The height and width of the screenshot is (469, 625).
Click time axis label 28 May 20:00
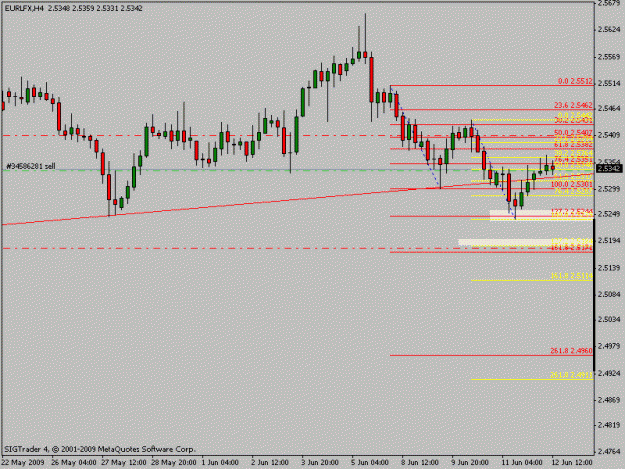click(174, 463)
